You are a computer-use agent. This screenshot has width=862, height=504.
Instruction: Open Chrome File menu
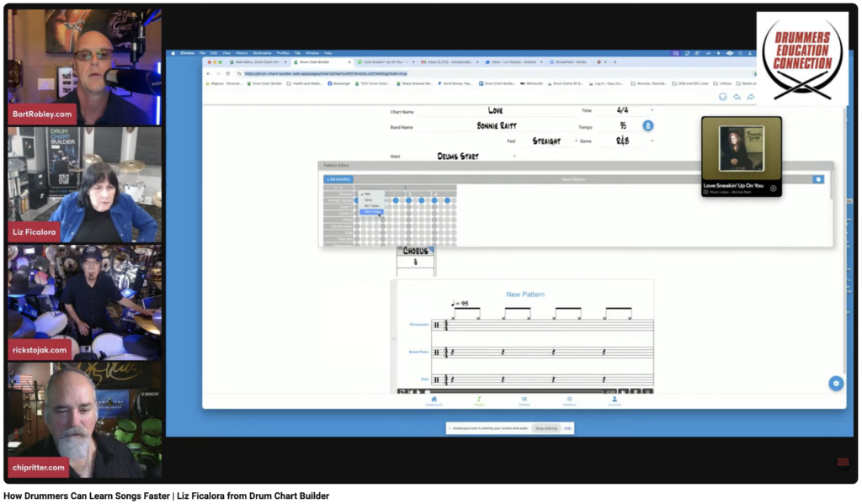tap(202, 53)
